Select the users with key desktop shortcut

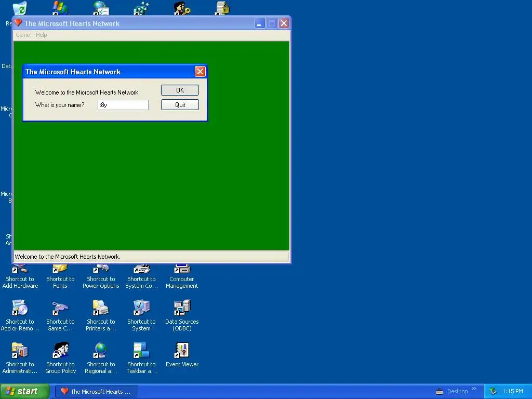(x=182, y=8)
